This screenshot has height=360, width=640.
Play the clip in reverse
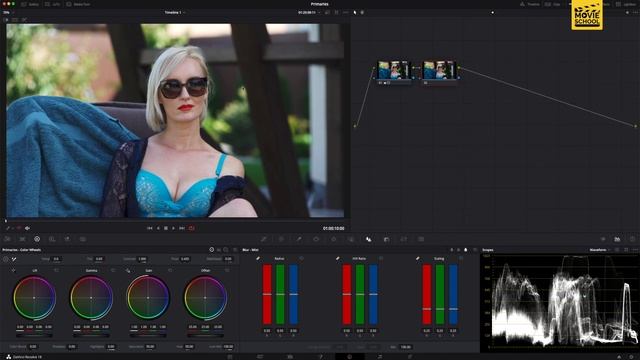click(x=158, y=228)
